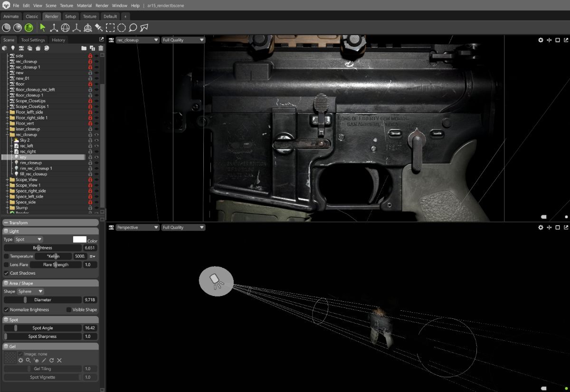Collapse the Transform section header
This screenshot has width=570, height=392.
click(51, 222)
